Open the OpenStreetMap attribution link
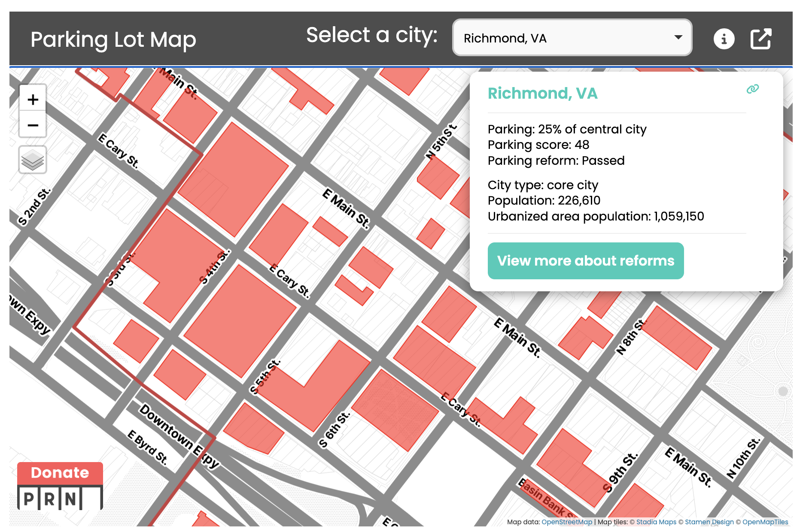Viewport: 809px width, 532px height. tap(566, 522)
